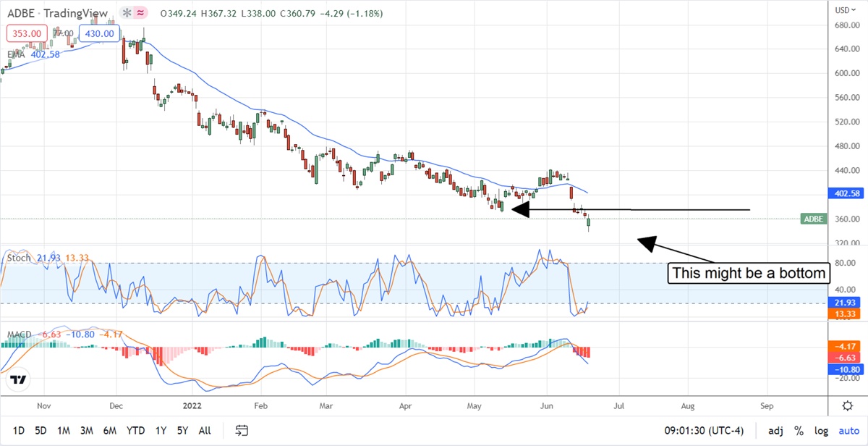Viewport: 868px width, 446px height.
Task: Open chart settings gear icon
Action: tap(847, 405)
